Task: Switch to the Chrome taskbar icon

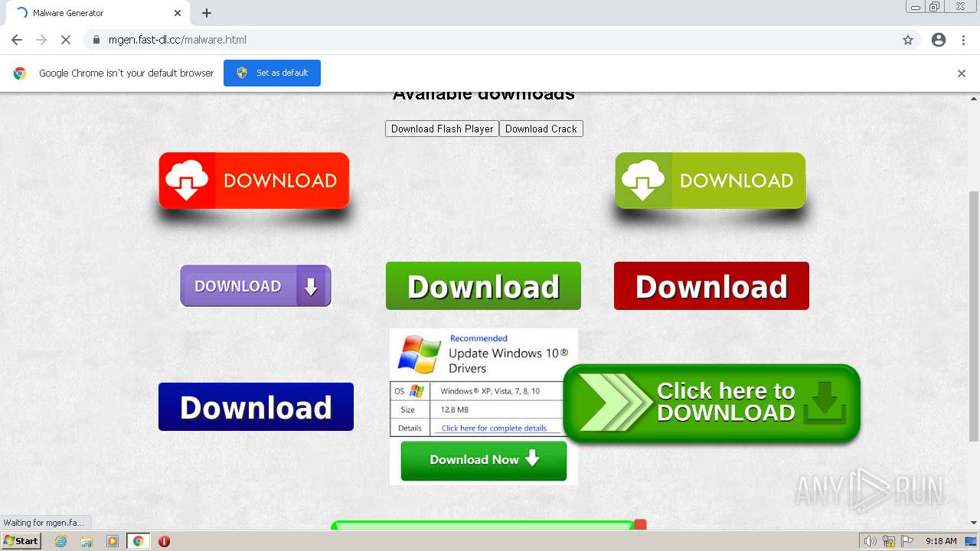Action: point(138,541)
